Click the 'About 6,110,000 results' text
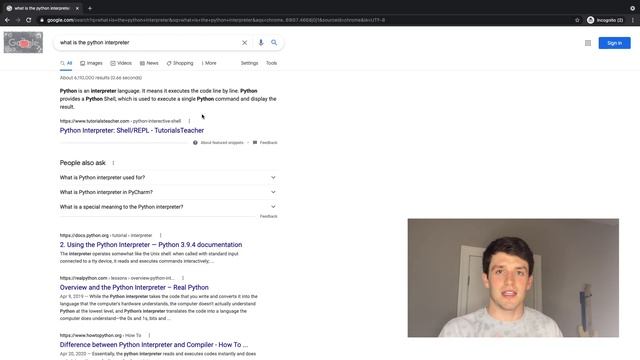The width and height of the screenshot is (640, 360). pos(101,78)
